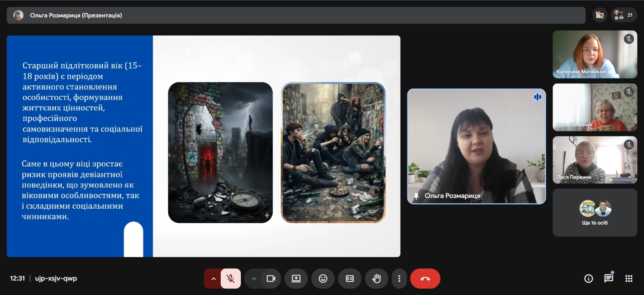Image resolution: width=644 pixels, height=295 pixels.
Task: Click the pin icon on Ольга Розмариця's tile
Action: click(x=416, y=196)
